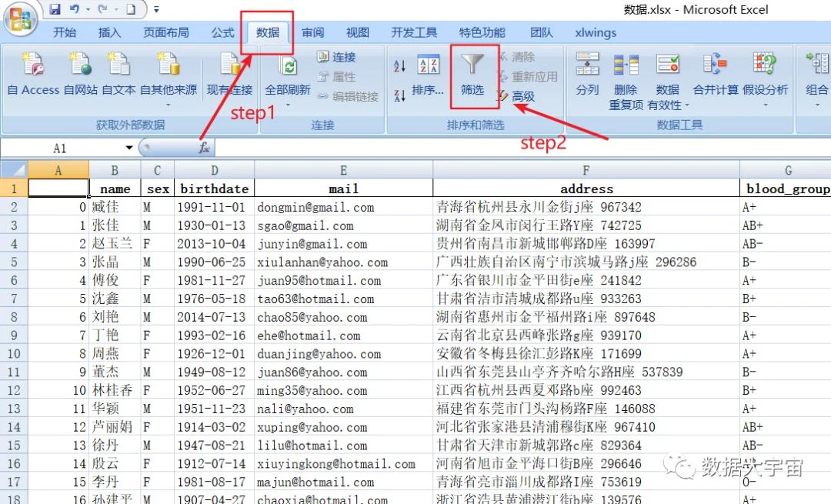831x504 pixels.
Task: Open the Name Box dropdown arrow
Action: [x=128, y=148]
